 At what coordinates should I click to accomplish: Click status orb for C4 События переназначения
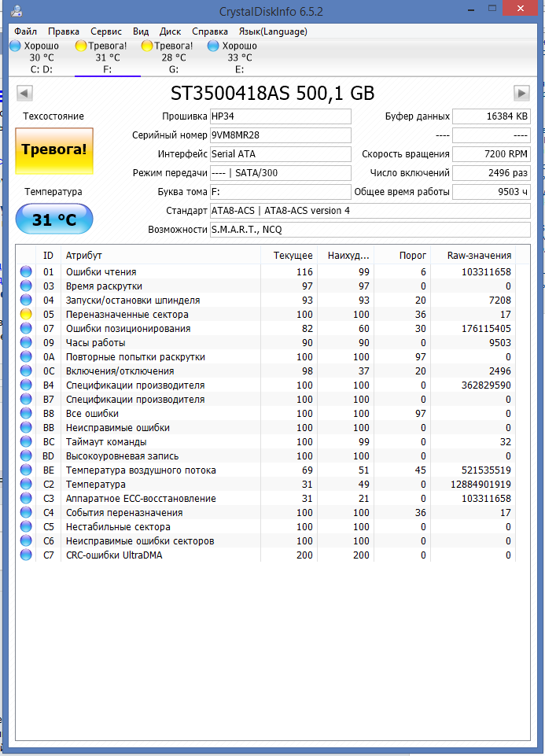pos(26,512)
